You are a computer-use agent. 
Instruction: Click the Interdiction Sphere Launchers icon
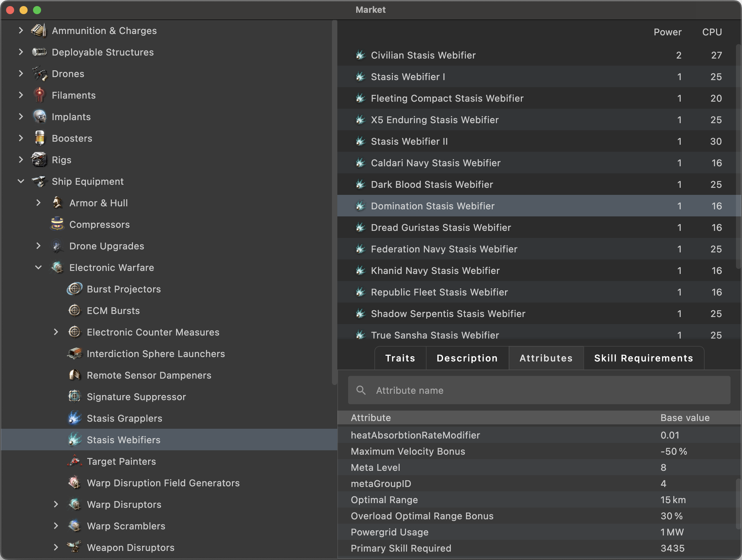tap(75, 354)
